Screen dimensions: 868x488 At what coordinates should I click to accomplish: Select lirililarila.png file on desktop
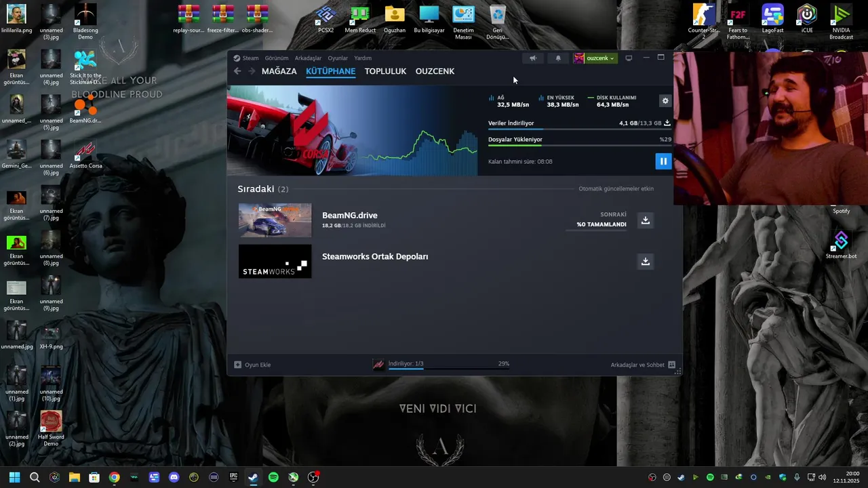tap(16, 20)
